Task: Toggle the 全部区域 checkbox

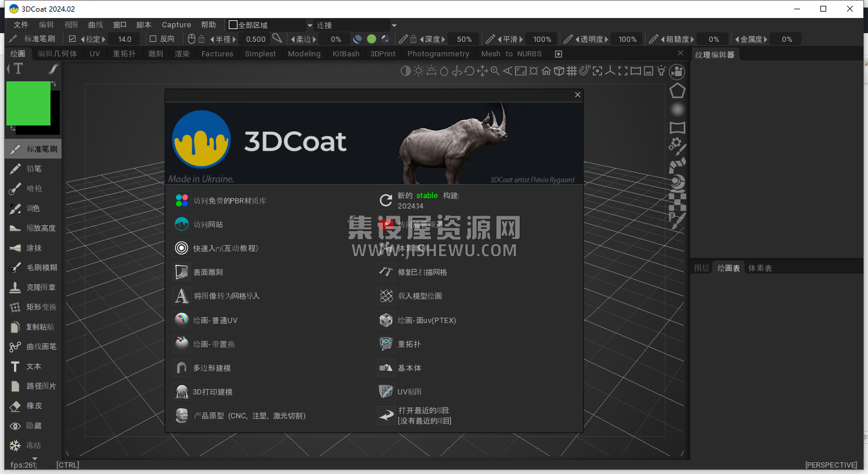Action: coord(233,25)
